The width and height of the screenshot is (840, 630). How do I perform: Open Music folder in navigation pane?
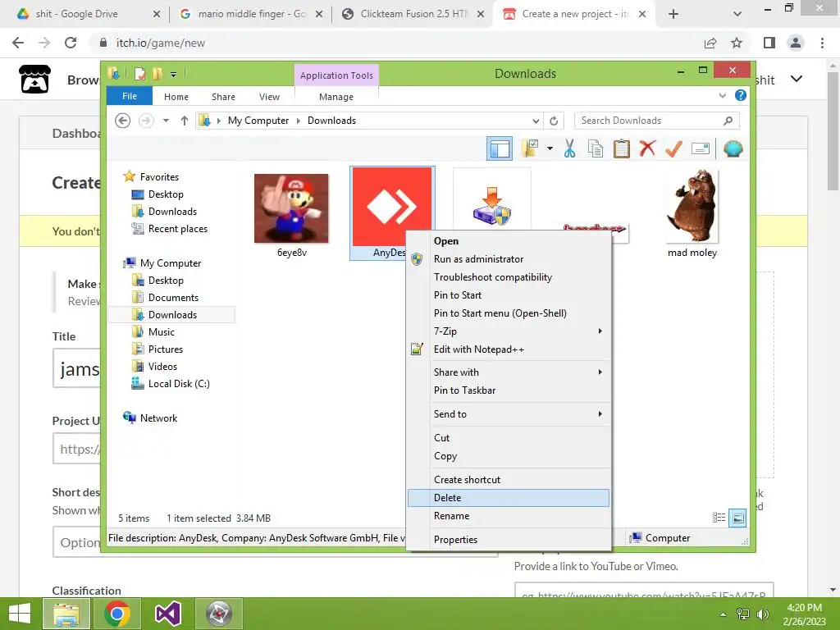pyautogui.click(x=162, y=332)
